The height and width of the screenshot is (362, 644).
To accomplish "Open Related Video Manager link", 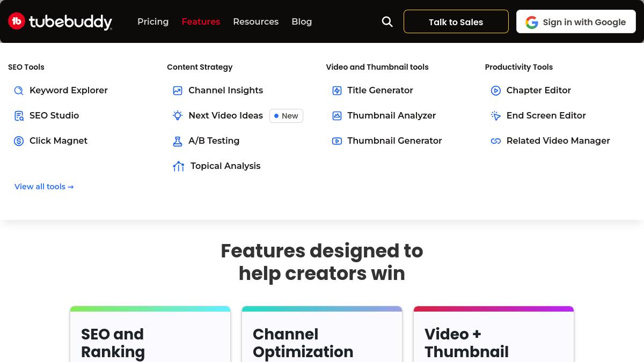I will point(558,141).
